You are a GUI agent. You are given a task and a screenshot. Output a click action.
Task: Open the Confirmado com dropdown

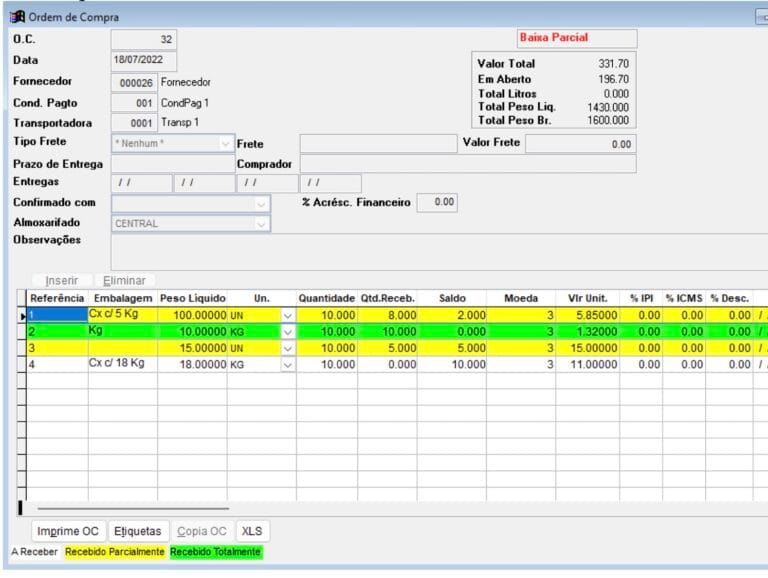point(261,203)
